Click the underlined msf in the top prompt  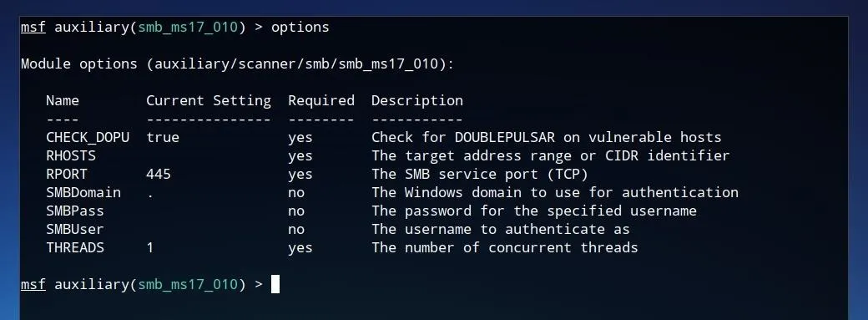point(33,28)
